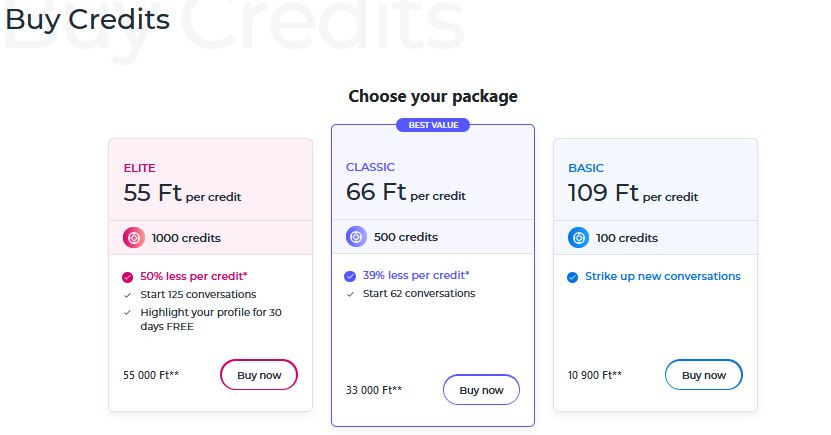
Task: Click the blue Basic credits coin icon
Action: click(578, 238)
